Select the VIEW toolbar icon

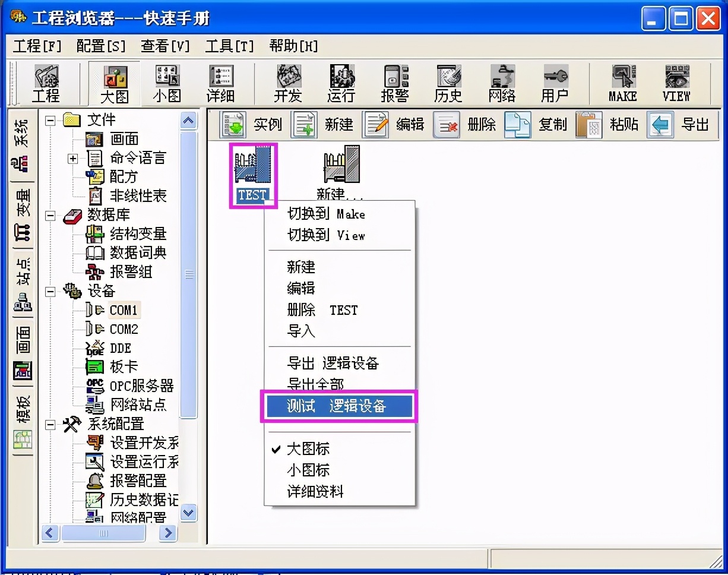coord(676,82)
